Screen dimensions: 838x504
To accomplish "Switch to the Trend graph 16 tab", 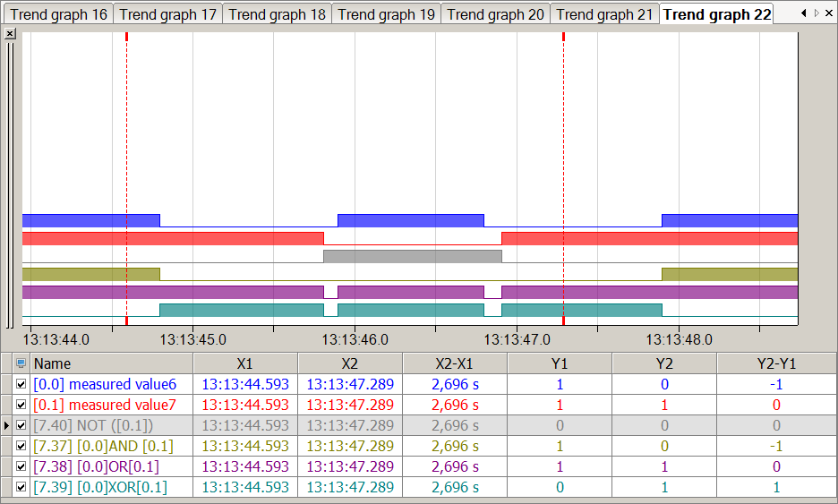I will tap(58, 14).
